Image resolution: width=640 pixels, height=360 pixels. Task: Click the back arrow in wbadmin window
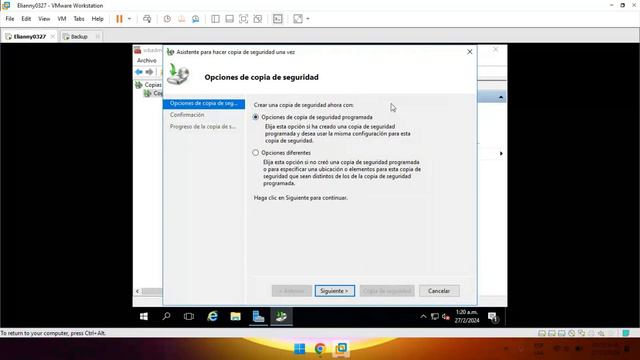click(139, 72)
